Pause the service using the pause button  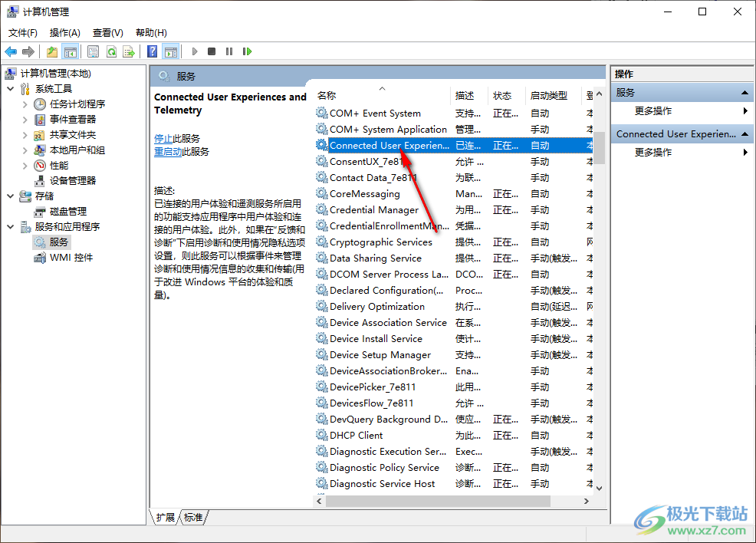tap(229, 51)
